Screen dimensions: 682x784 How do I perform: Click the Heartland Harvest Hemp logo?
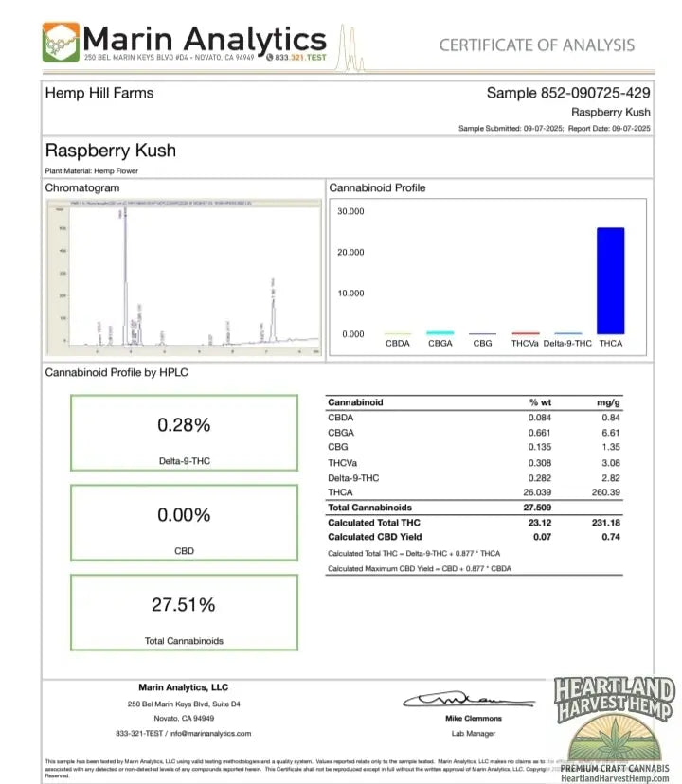coord(615,728)
